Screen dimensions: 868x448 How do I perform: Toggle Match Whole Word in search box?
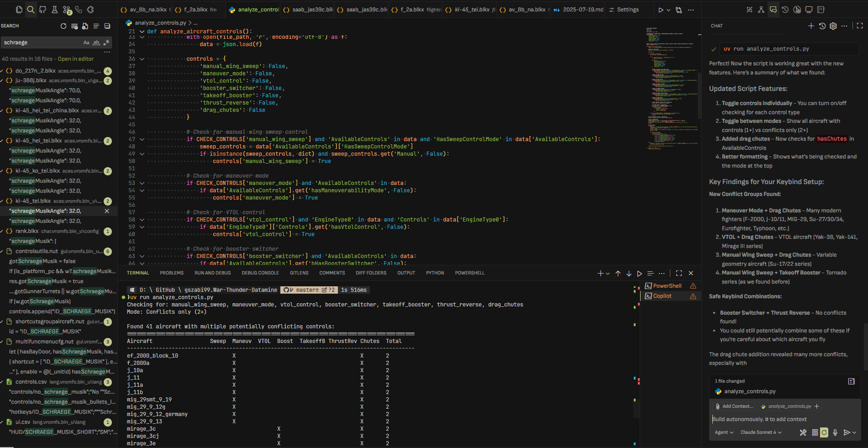(96, 42)
